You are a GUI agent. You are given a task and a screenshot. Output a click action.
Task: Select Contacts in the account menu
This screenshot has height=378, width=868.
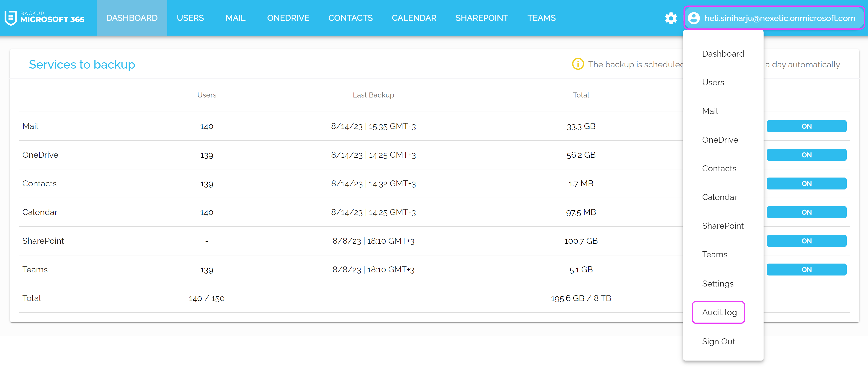pos(723,168)
